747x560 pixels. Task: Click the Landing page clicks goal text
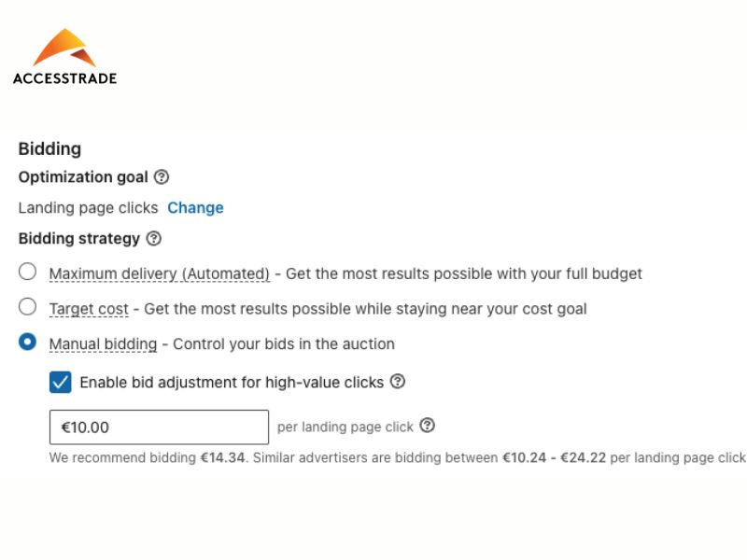[88, 207]
